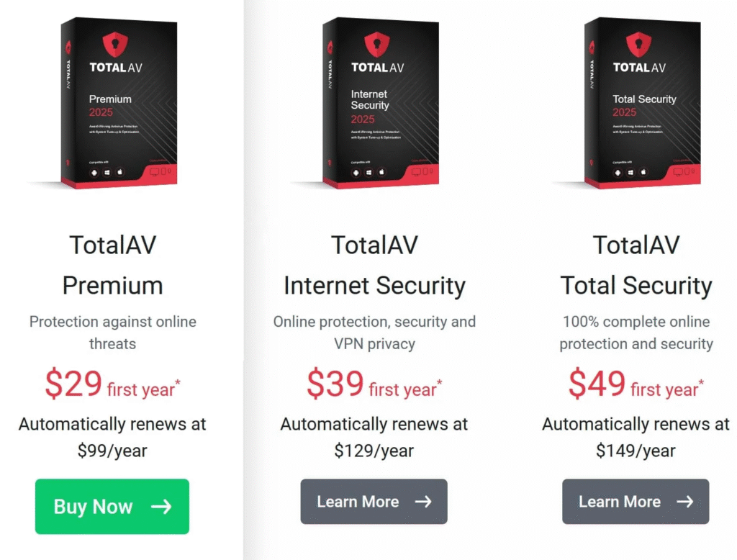The image size is (737, 560).
Task: Select the Windows compatibility icon on Premium box
Action: [107, 173]
